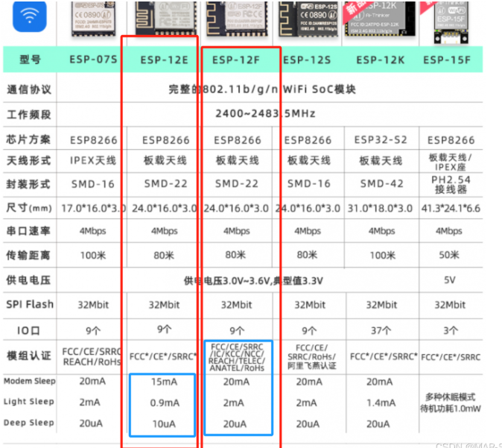
Task: Select the 多种休眠模式 待机功耗1.0mW text
Action: pyautogui.click(x=450, y=403)
